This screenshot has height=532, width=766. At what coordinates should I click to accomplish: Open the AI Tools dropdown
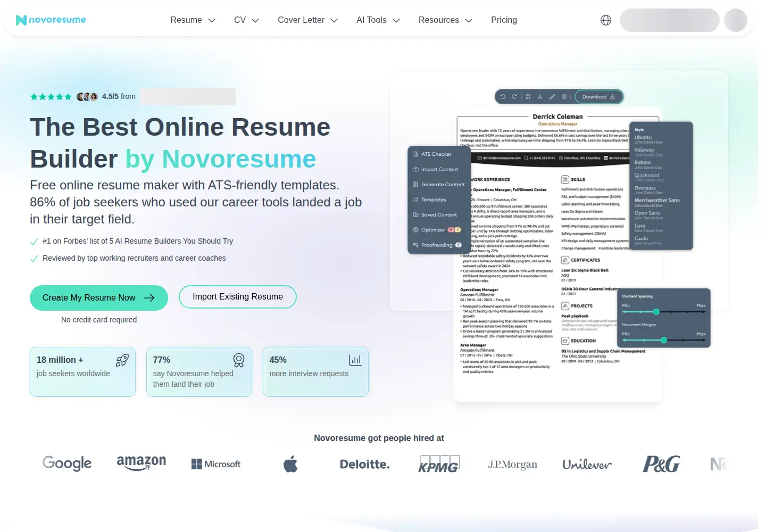click(378, 20)
